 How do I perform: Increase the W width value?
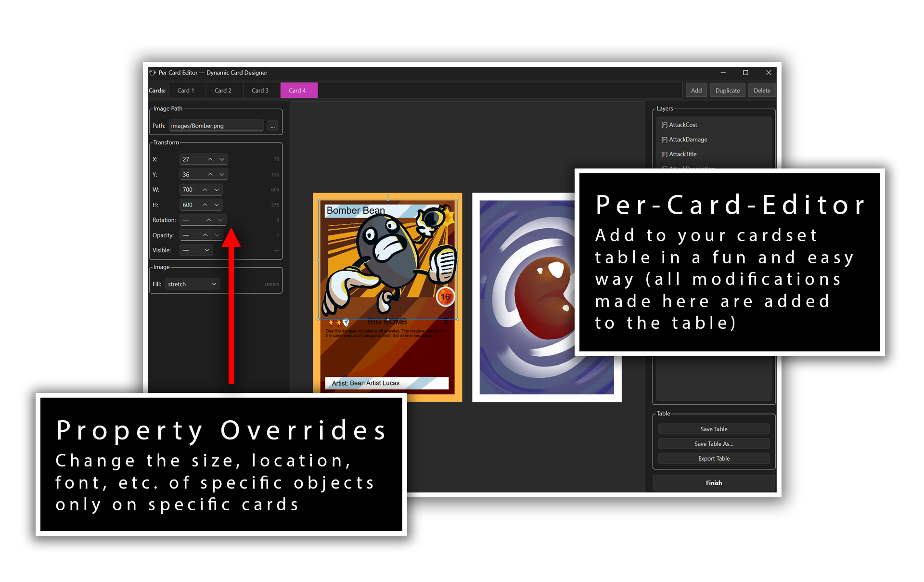click(205, 190)
